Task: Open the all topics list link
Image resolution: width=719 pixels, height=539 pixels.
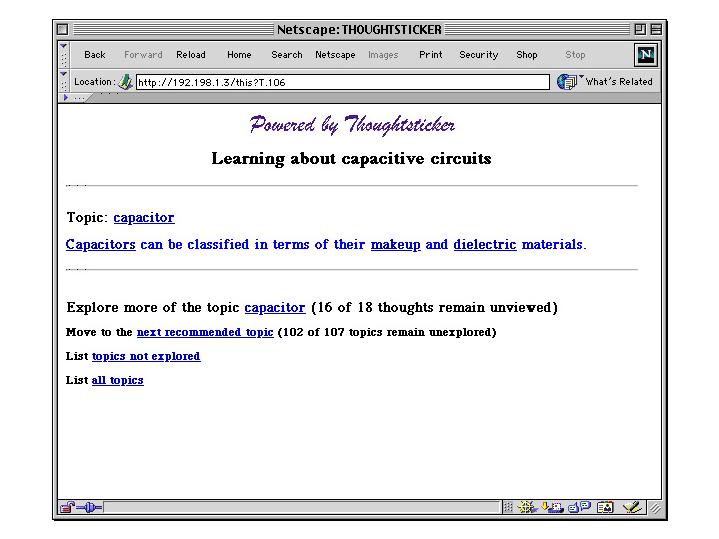Action: (x=117, y=380)
